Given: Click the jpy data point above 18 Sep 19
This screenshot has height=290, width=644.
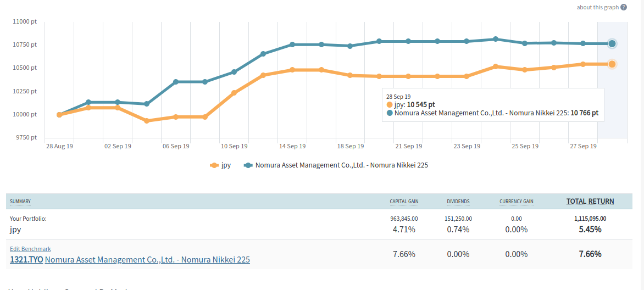Looking at the screenshot, I should pos(351,75).
